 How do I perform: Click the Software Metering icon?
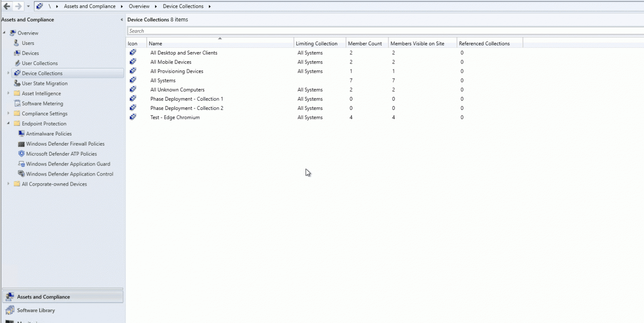click(18, 103)
